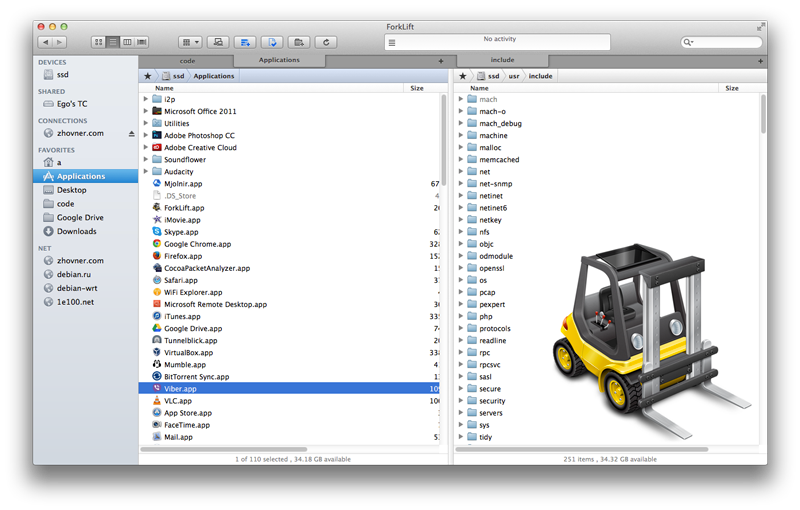Switch to the code tab

(x=187, y=61)
